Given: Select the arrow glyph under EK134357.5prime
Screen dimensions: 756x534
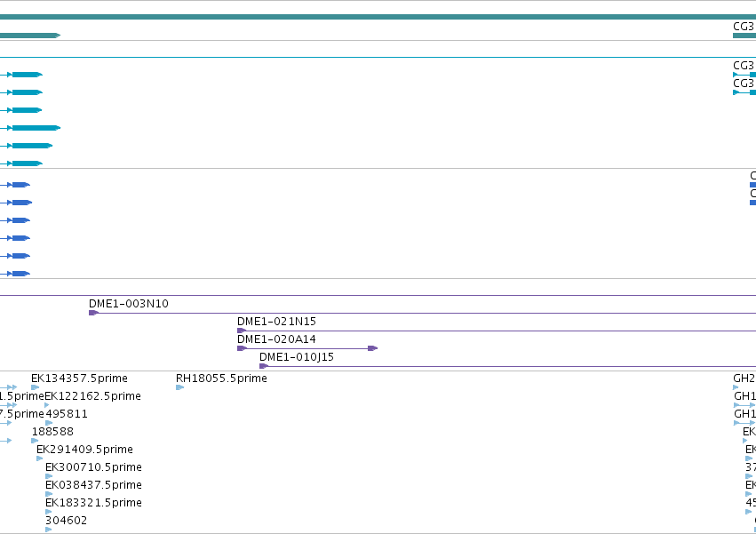Looking at the screenshot, I should (x=36, y=387).
